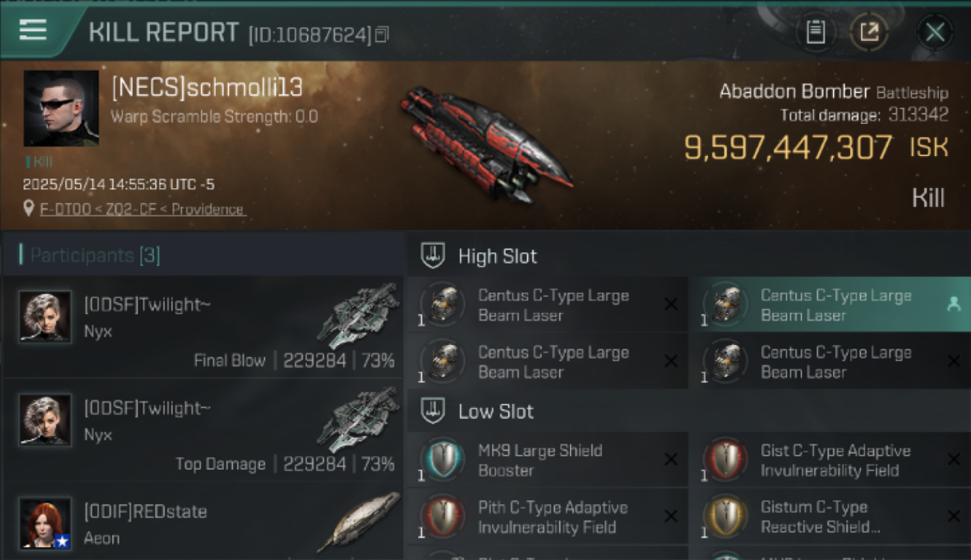971x560 pixels.
Task: Click the clipboard notes icon in header
Action: pyautogui.click(x=816, y=32)
